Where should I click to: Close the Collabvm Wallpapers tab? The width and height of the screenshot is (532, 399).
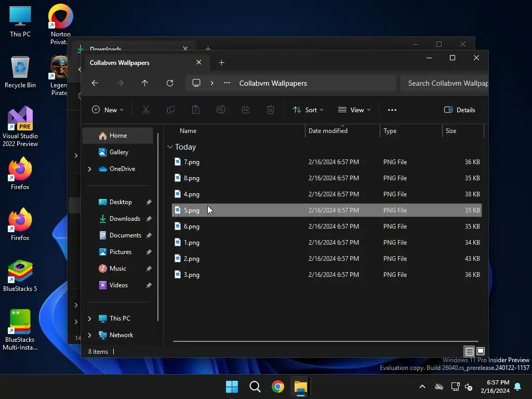click(x=199, y=62)
